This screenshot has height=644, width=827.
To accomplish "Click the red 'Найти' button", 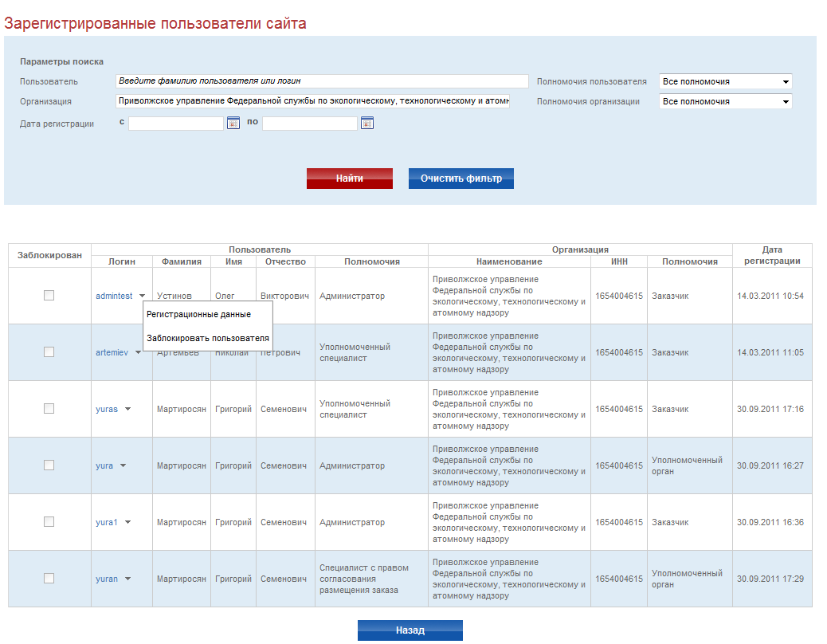I will pyautogui.click(x=350, y=179).
